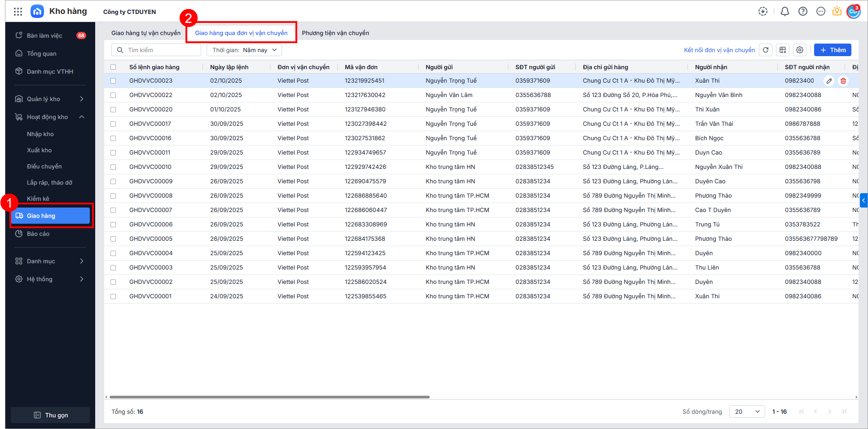Open the Phương tiện vận chuyển tab
The image size is (868, 429).
pyautogui.click(x=335, y=33)
